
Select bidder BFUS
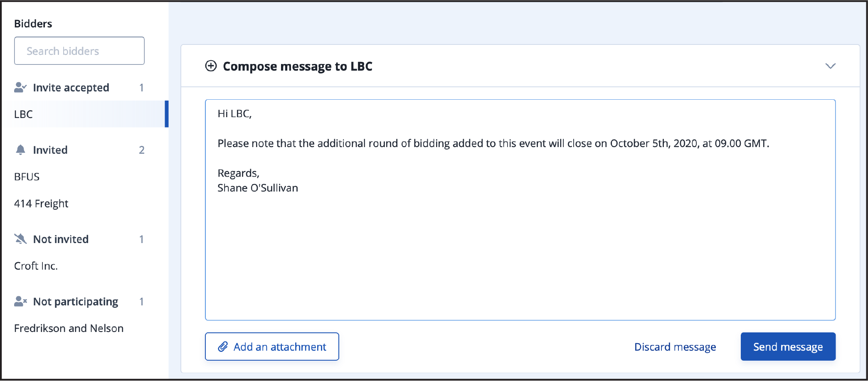click(27, 177)
